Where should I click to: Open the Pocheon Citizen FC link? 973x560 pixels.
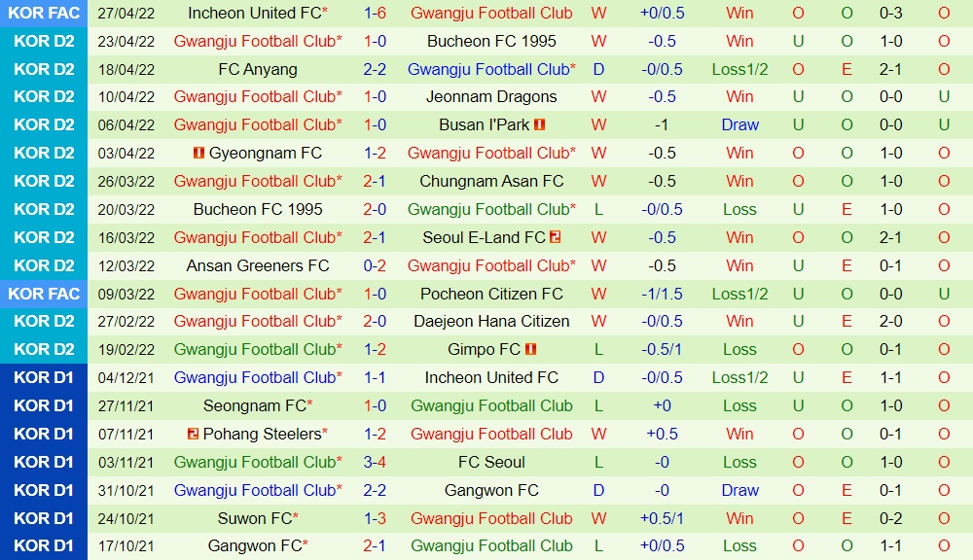[491, 294]
